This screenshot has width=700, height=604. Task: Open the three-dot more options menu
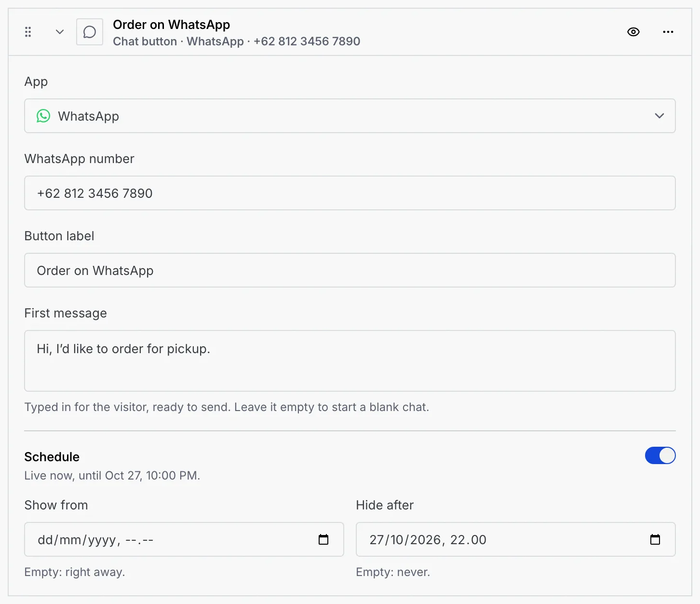coord(668,32)
